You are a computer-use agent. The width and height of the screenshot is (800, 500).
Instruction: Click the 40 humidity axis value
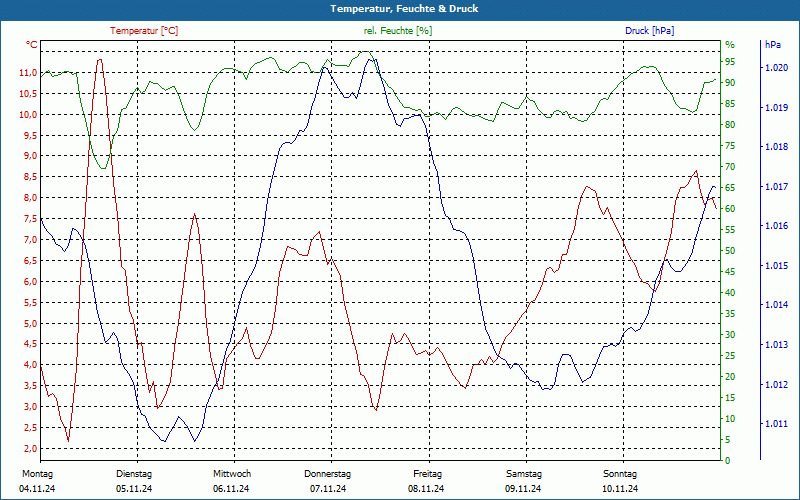[730, 293]
